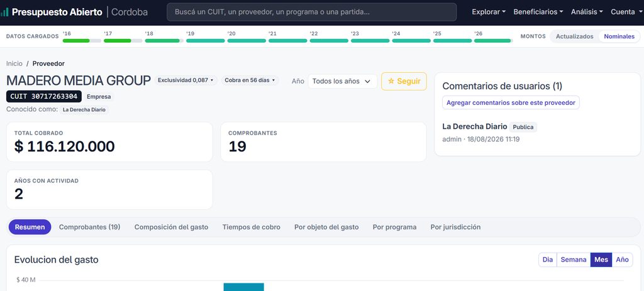The image size is (644, 291).
Task: Click the Cordoba province label
Action: [130, 12]
